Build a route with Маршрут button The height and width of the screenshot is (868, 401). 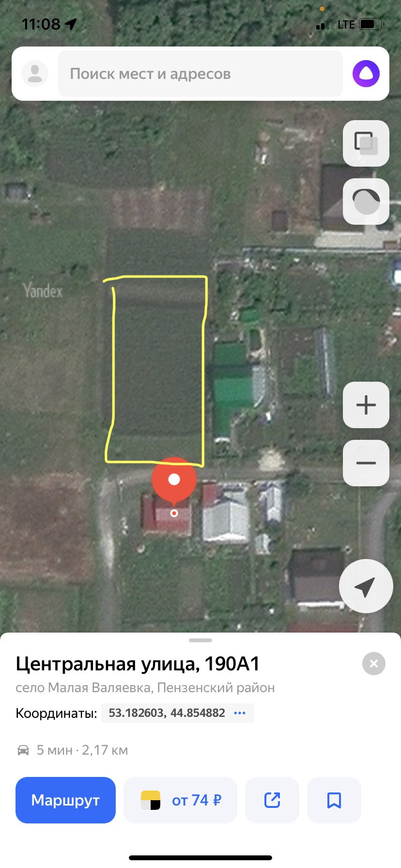coord(65,800)
